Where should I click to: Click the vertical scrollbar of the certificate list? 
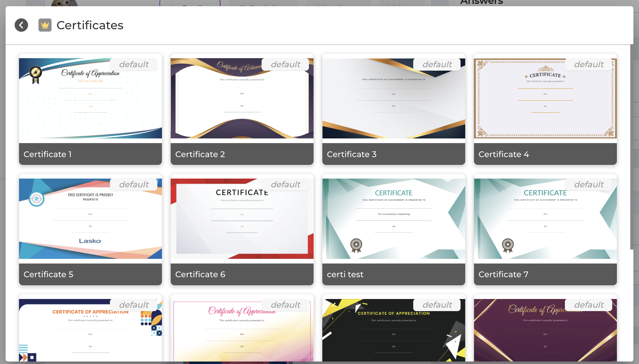[632, 147]
